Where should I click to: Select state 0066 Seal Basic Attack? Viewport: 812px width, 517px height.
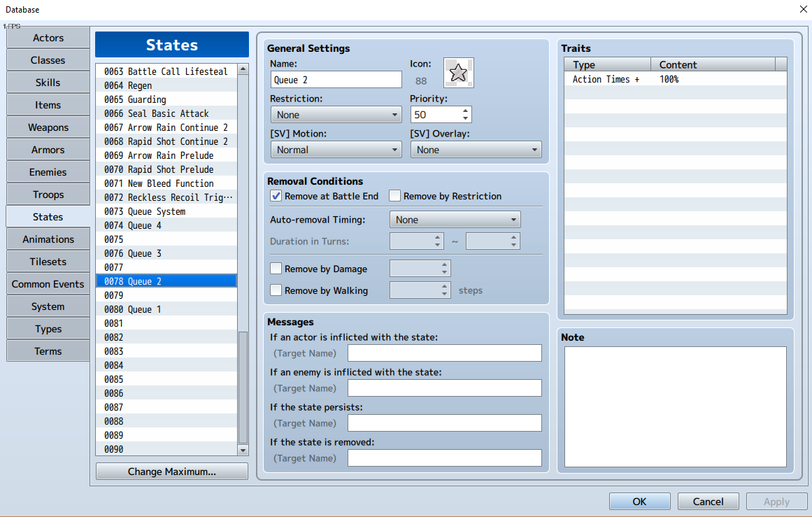166,113
